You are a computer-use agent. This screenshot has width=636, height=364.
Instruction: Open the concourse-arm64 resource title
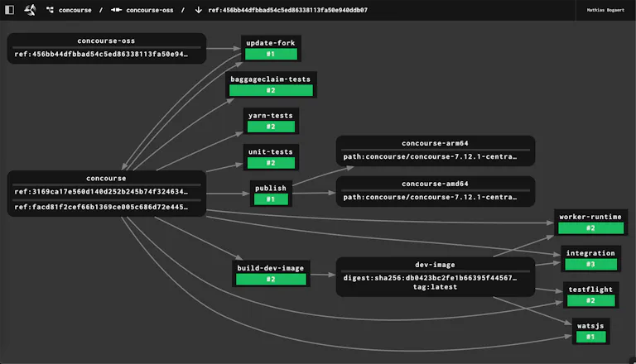click(435, 143)
